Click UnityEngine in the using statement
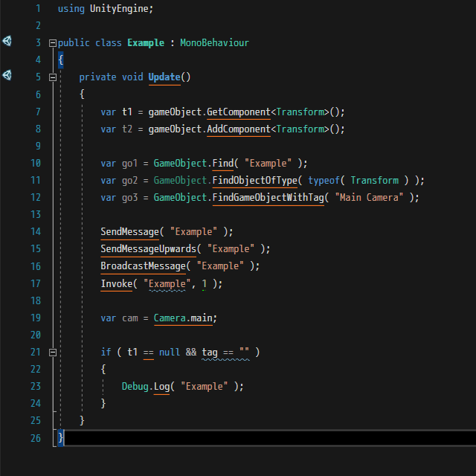Viewport: 476px width, 476px height. pyautogui.click(x=119, y=8)
